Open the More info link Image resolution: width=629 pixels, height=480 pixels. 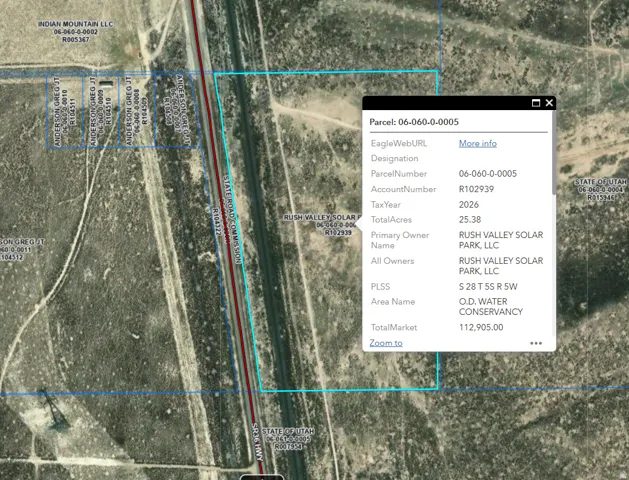point(478,144)
